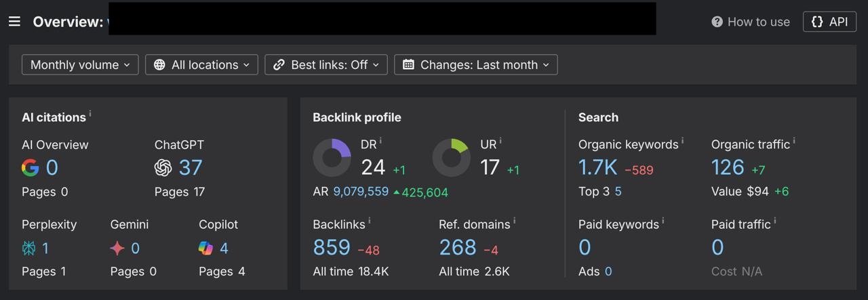This screenshot has height=300, width=868.
Task: Click the Copilot logo icon
Action: 205,249
